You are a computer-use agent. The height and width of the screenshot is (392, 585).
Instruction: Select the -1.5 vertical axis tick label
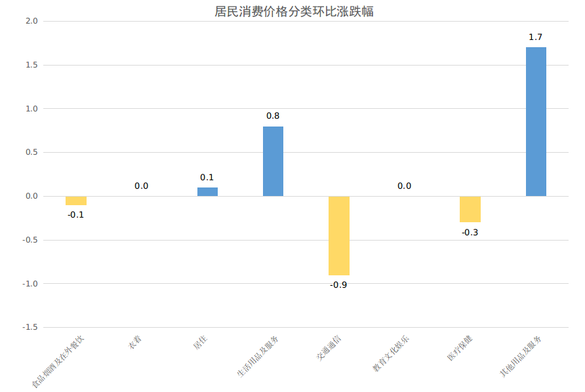[30, 327]
